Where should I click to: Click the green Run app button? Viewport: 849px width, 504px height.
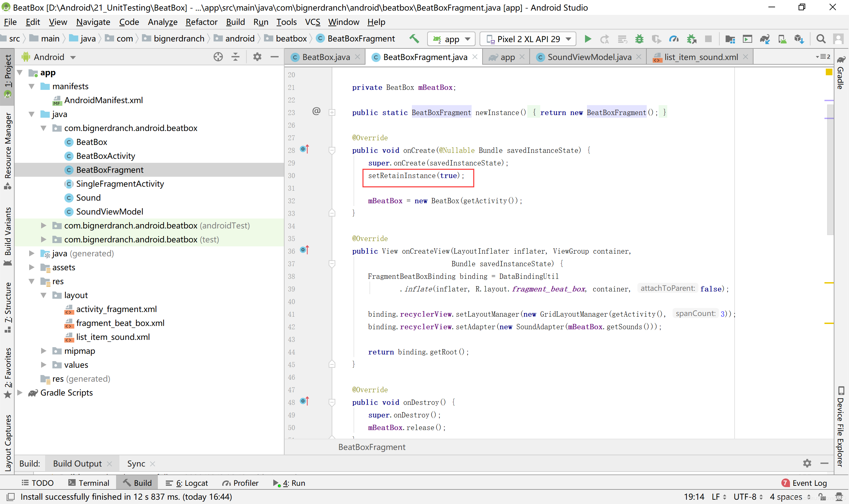[588, 39]
